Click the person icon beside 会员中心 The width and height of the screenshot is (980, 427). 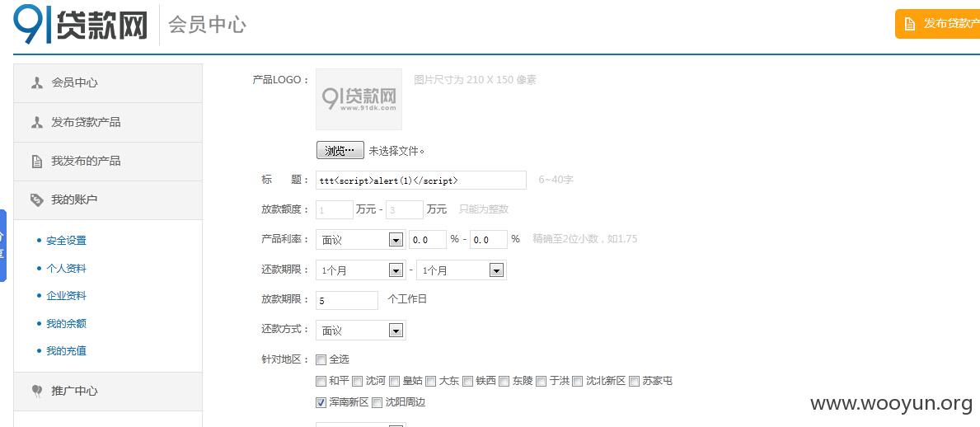[x=37, y=82]
